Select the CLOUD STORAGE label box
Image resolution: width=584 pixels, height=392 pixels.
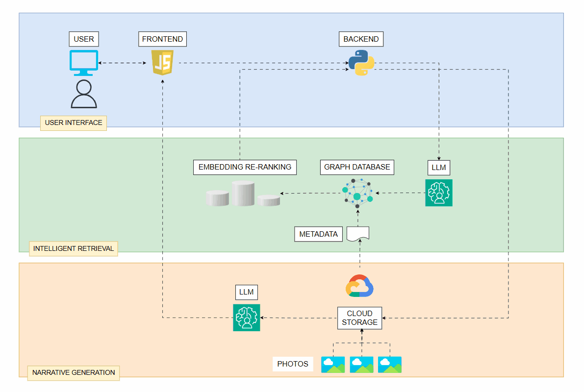[359, 318]
